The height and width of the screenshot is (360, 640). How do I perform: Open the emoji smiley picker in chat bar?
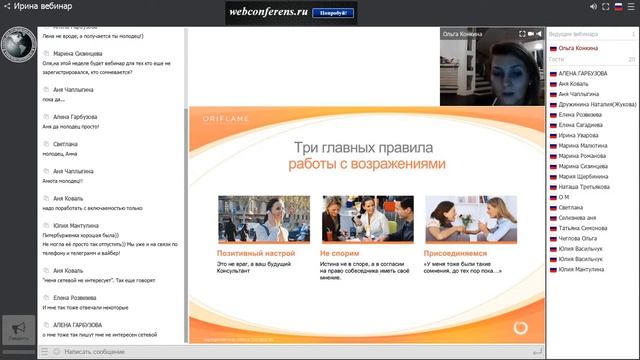tap(56, 351)
